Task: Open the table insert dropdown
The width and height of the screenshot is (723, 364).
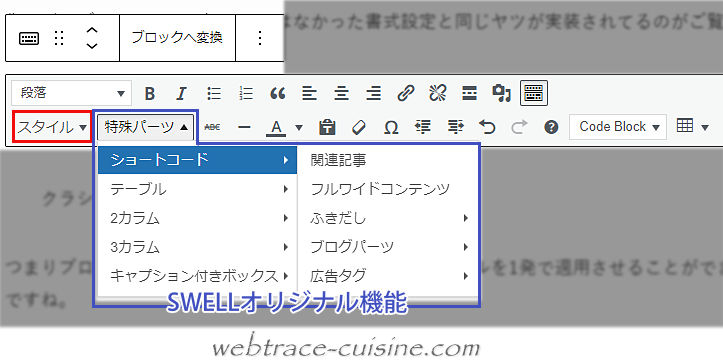Action: point(692,126)
